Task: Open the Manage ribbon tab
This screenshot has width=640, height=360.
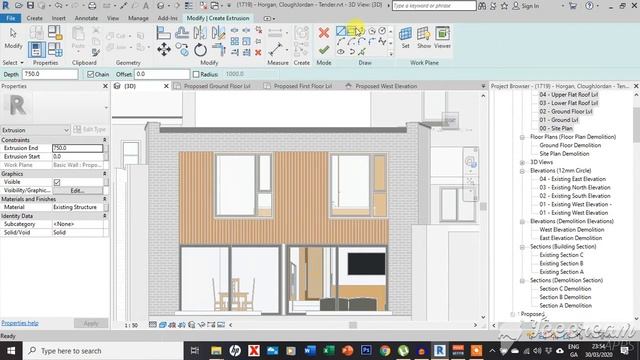Action: click(x=138, y=18)
